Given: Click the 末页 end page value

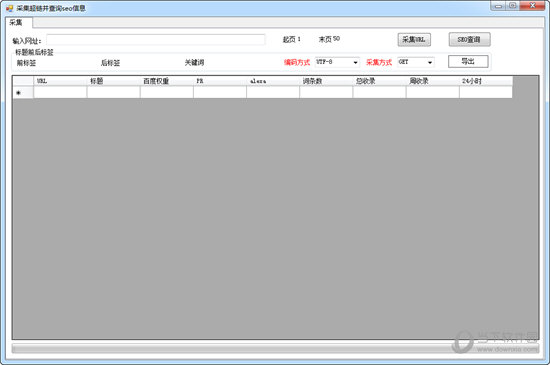Looking at the screenshot, I should tap(336, 39).
